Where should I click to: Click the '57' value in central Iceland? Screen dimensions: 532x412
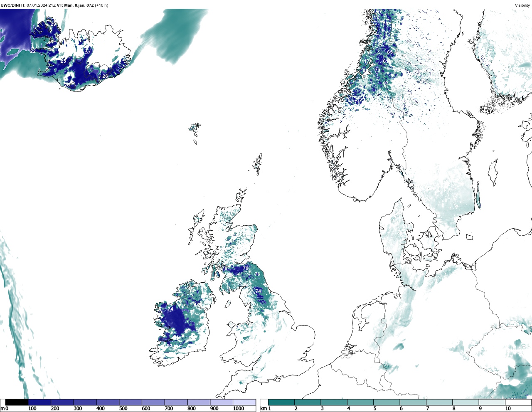coord(88,52)
